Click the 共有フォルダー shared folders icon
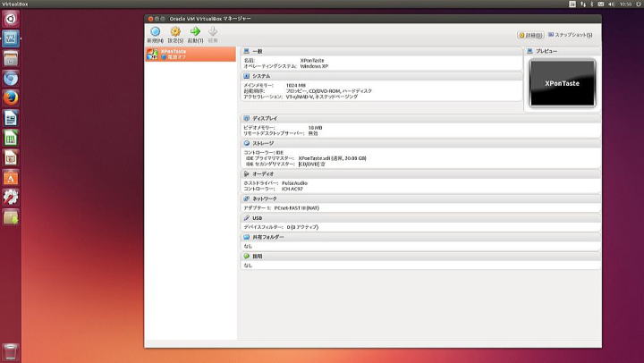 click(x=247, y=237)
